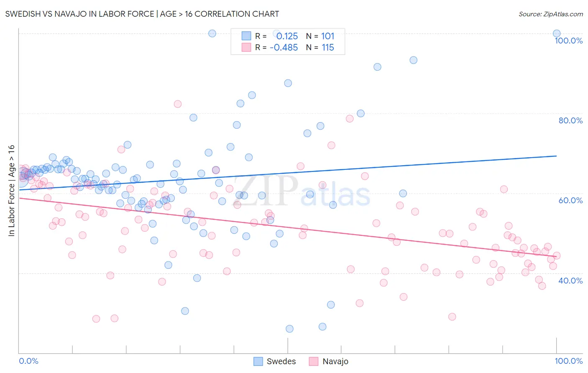
Task: Click the blue Swedes legend swatch
Action: (x=258, y=361)
